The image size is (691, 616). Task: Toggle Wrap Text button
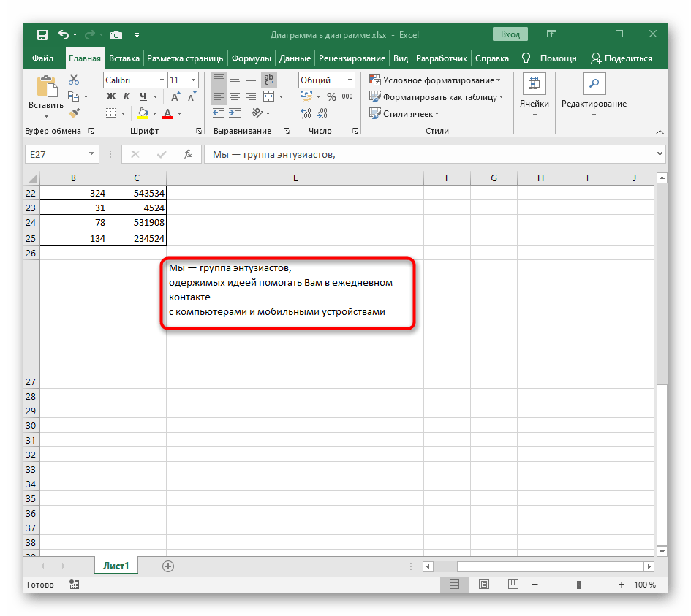point(269,80)
